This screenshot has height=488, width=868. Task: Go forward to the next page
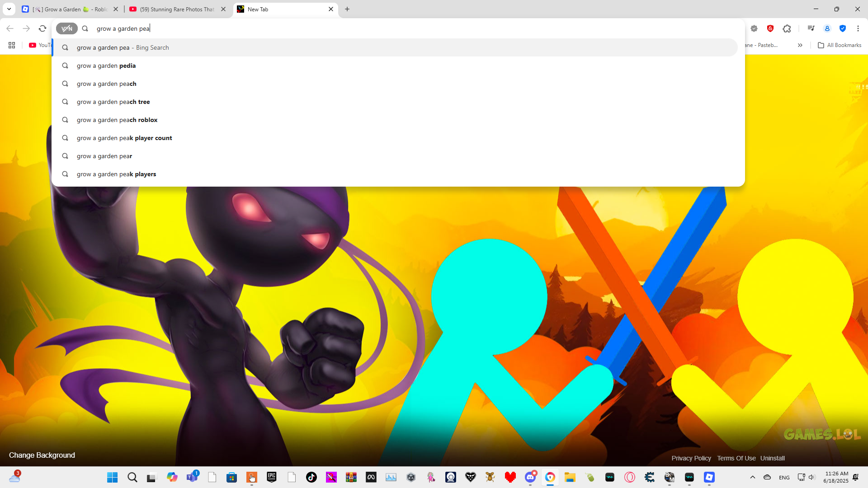coord(26,28)
